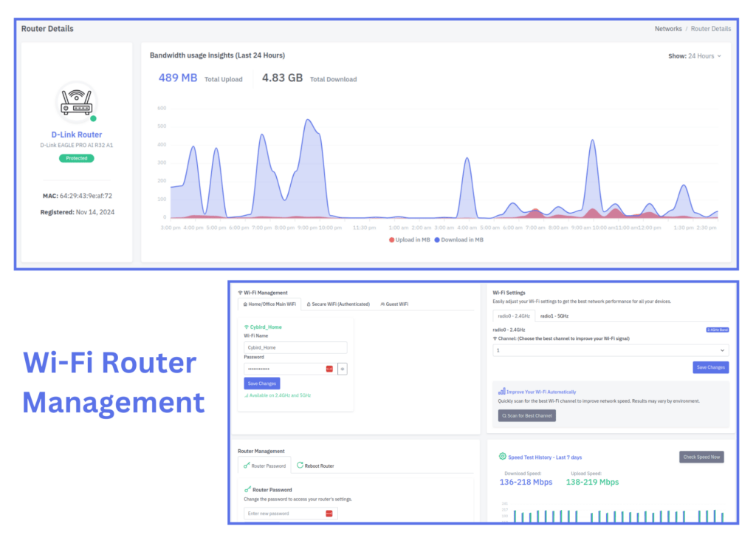Expand the Wi-Fi Channel select box
756x535 pixels.
pyautogui.click(x=611, y=350)
